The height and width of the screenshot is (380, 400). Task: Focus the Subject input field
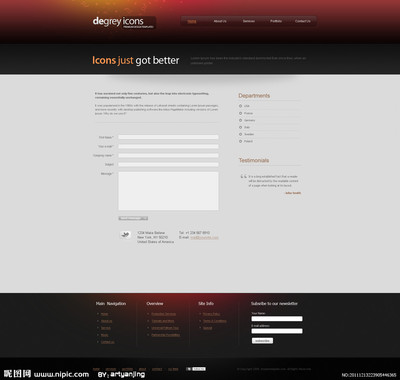click(x=168, y=164)
